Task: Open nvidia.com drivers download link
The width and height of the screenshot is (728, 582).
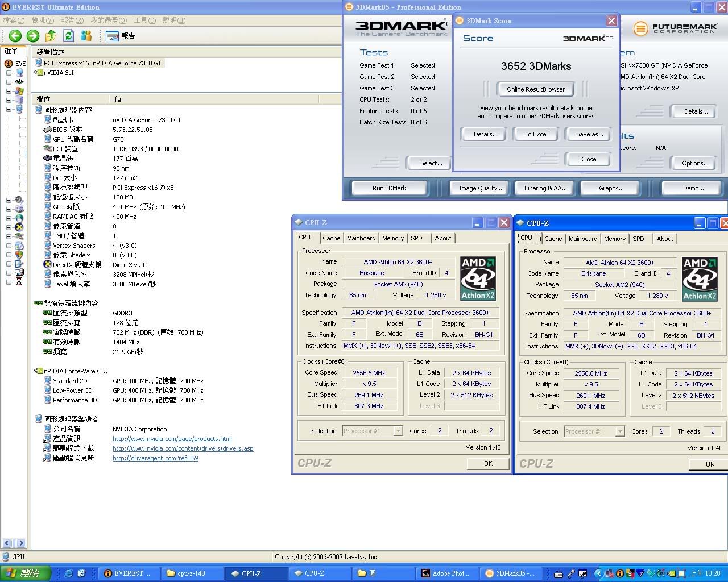Action: (183, 448)
